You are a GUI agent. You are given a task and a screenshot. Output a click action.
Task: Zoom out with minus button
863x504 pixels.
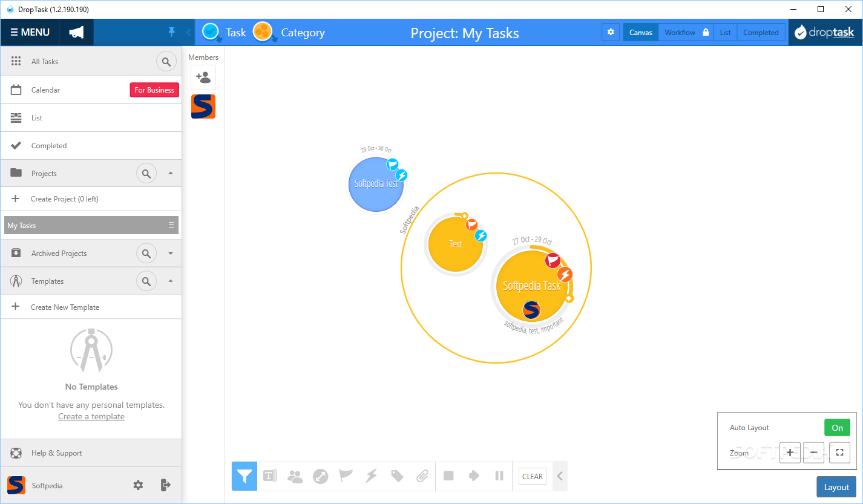(x=814, y=453)
